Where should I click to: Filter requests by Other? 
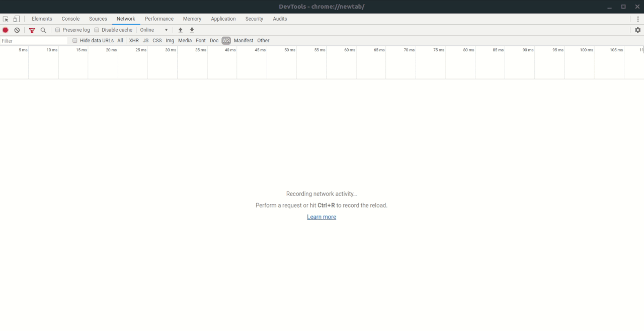point(263,41)
